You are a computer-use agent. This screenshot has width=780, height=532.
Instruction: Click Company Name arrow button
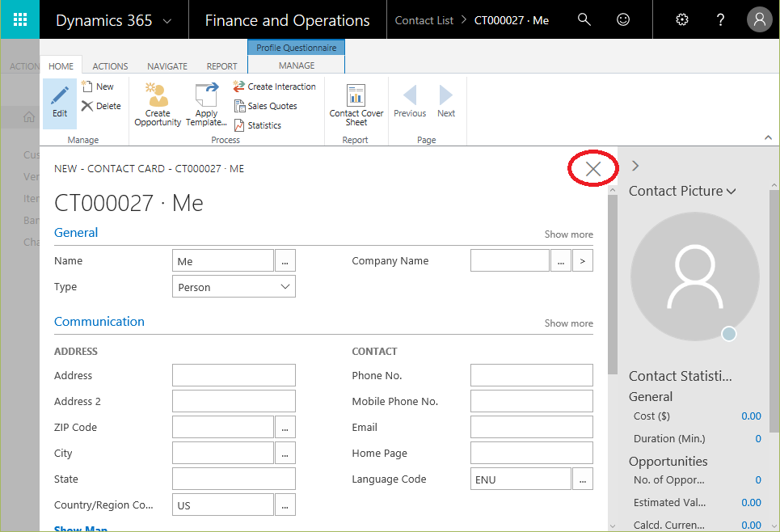point(583,261)
